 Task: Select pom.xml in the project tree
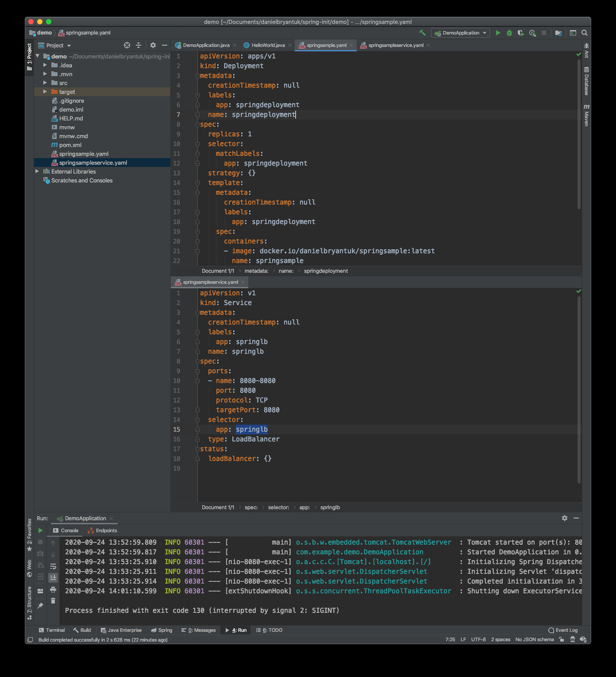(70, 145)
